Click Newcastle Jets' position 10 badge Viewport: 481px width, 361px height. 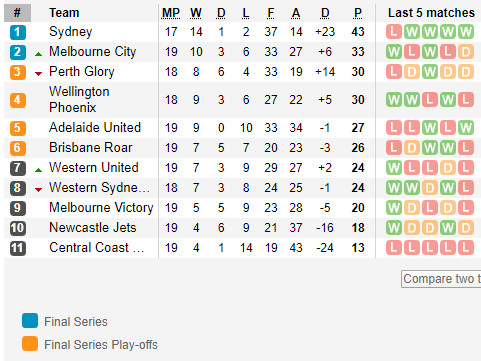tap(18, 228)
